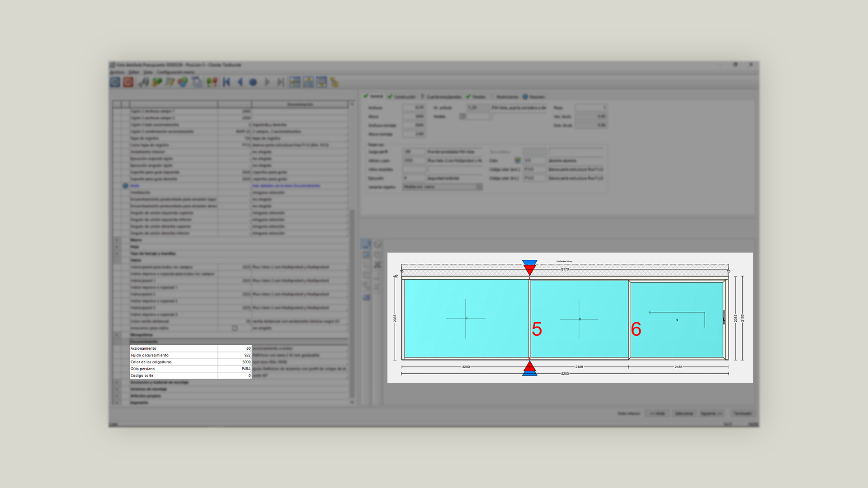Select the Color de las colgaduras value 5009

click(x=235, y=362)
